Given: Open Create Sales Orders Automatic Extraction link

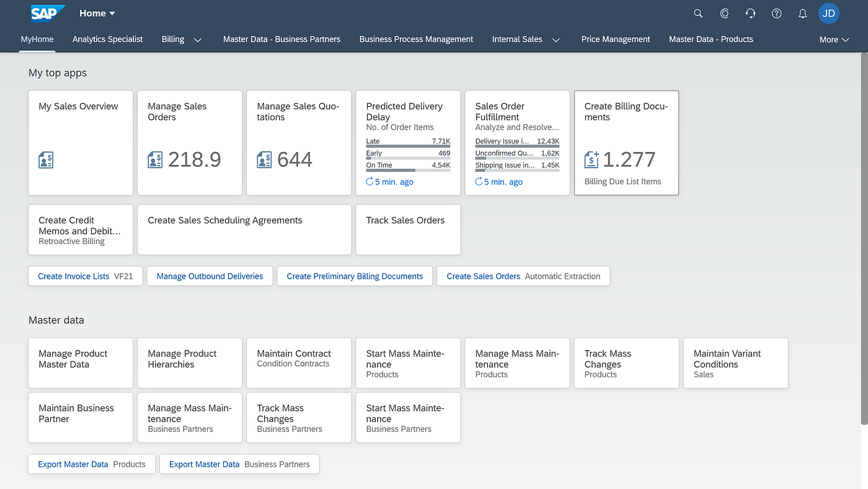Looking at the screenshot, I should click(523, 276).
